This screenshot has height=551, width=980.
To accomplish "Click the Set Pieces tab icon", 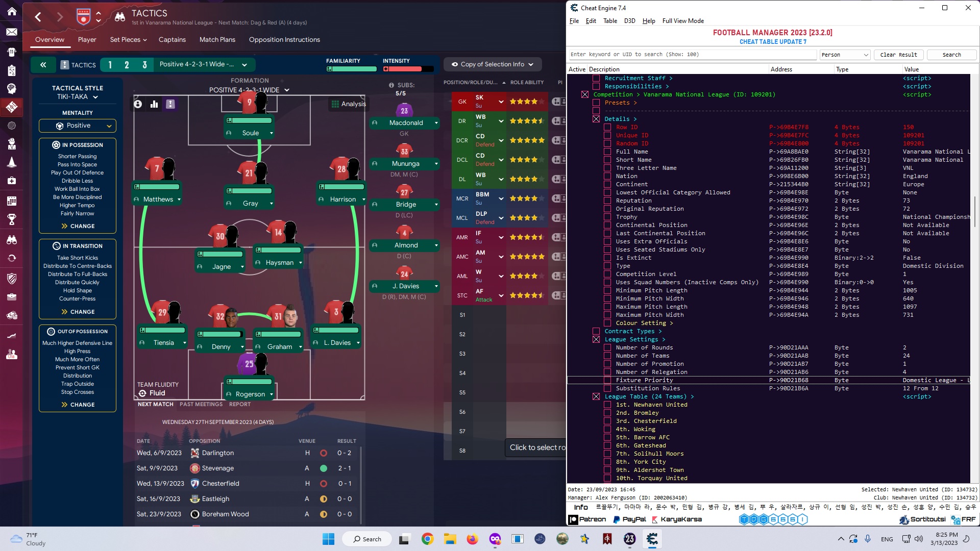I will (126, 40).
